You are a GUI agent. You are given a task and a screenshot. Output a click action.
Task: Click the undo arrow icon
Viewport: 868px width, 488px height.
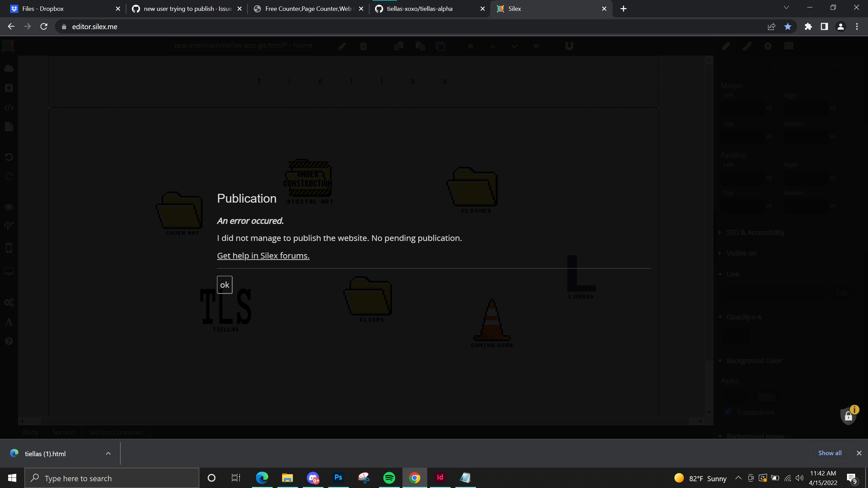(x=9, y=157)
